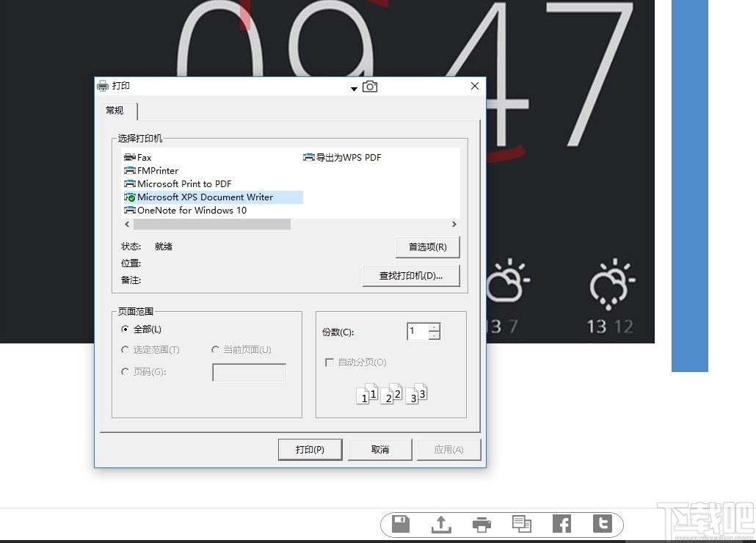Image resolution: width=756 pixels, height=543 pixels.
Task: Switch to the 常规 tab
Action: tap(115, 111)
